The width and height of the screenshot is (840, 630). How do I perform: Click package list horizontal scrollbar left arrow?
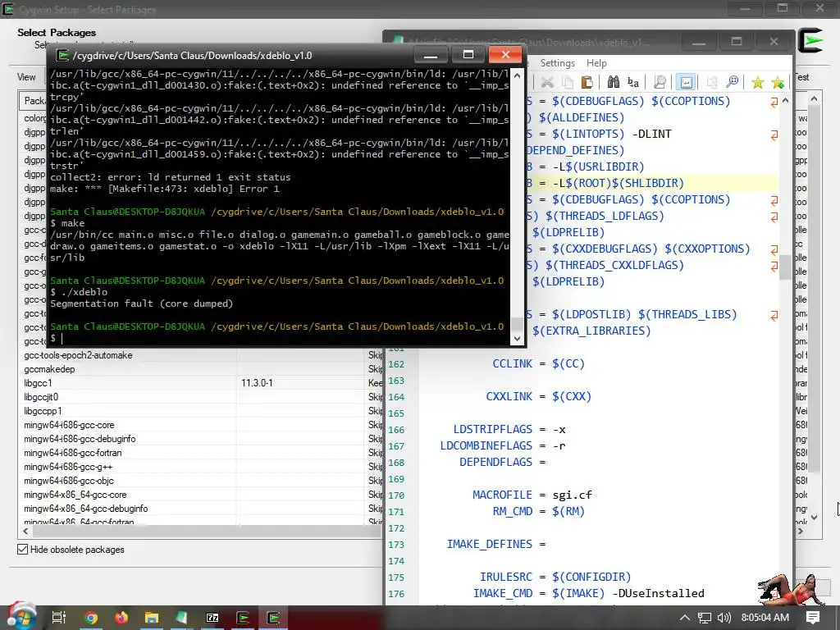pos(25,531)
